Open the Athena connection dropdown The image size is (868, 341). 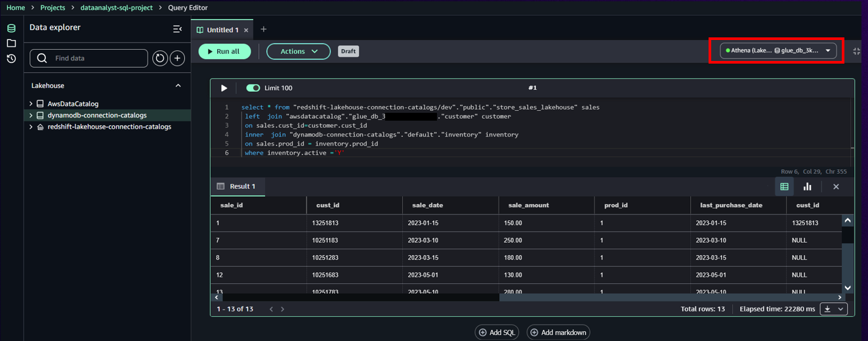(778, 50)
